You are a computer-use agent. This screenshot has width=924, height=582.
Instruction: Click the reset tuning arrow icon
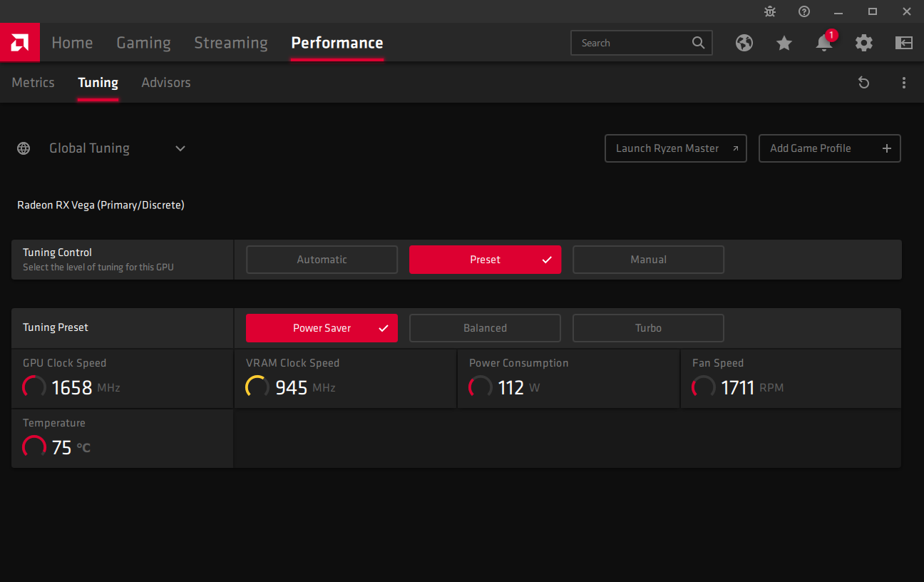tap(864, 83)
